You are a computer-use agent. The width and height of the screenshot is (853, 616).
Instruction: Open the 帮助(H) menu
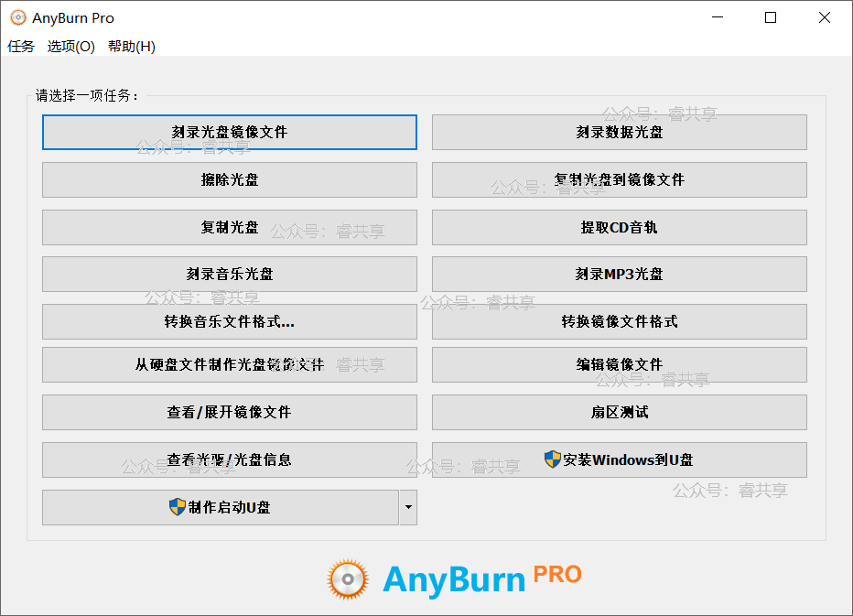coord(132,47)
